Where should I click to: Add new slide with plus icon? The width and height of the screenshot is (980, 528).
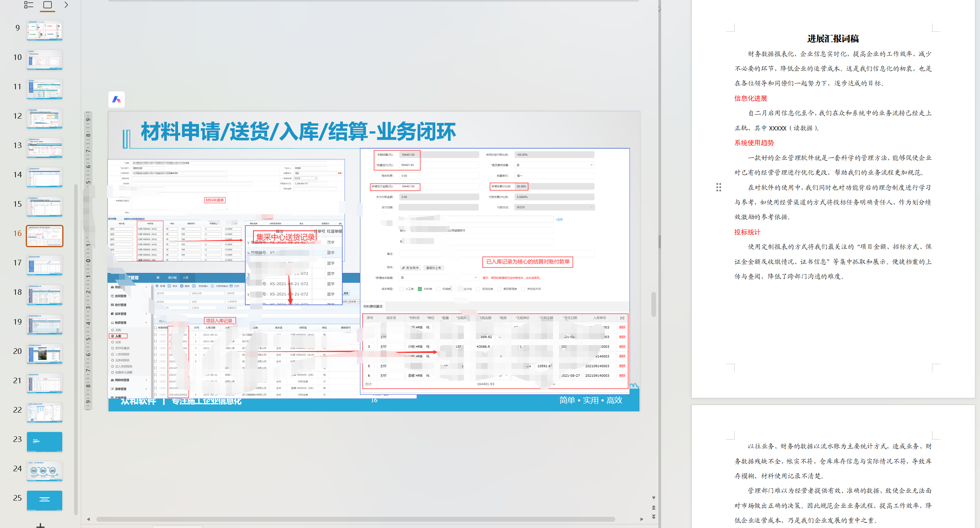[x=40, y=525]
